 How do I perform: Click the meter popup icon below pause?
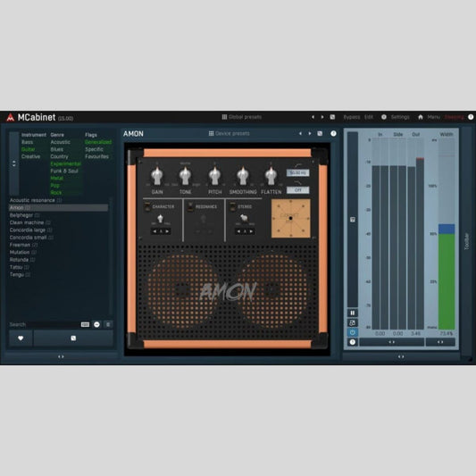tap(353, 322)
